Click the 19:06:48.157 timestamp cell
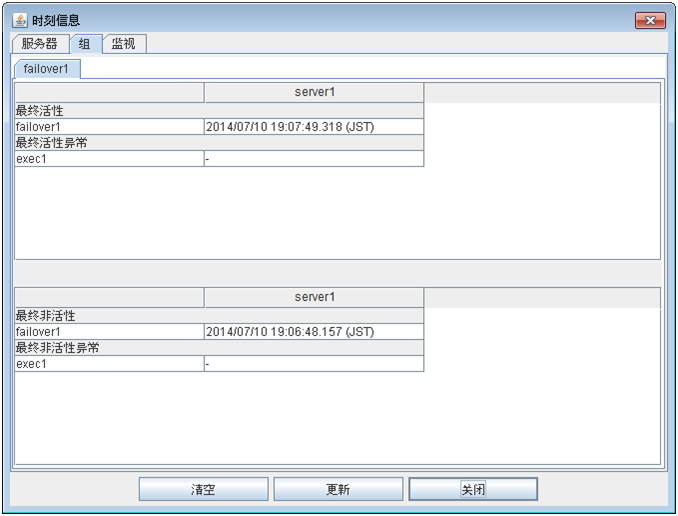The width and height of the screenshot is (678, 516). [x=313, y=332]
